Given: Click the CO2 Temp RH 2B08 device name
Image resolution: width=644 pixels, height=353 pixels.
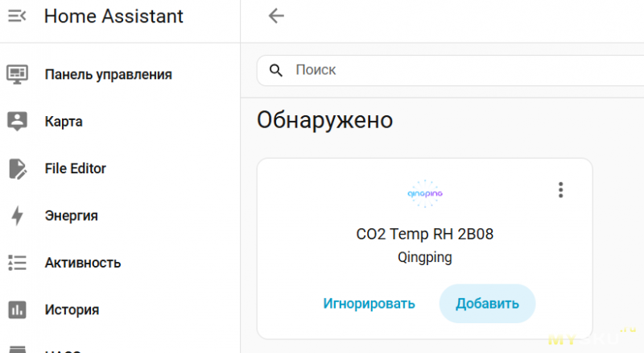Looking at the screenshot, I should (424, 235).
